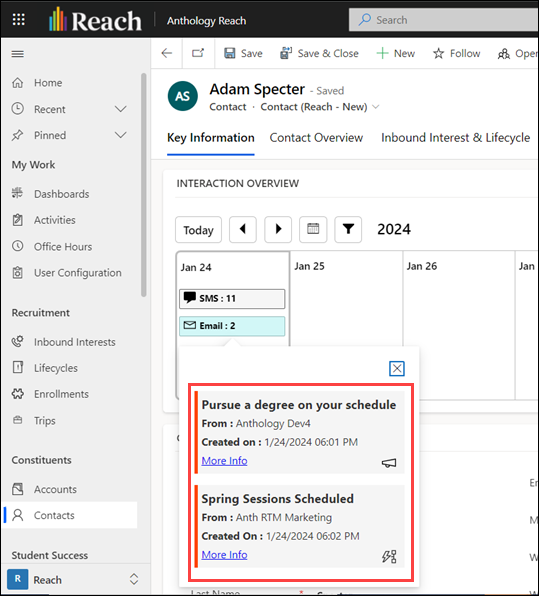539x596 pixels.
Task: Create a New record
Action: pos(396,53)
